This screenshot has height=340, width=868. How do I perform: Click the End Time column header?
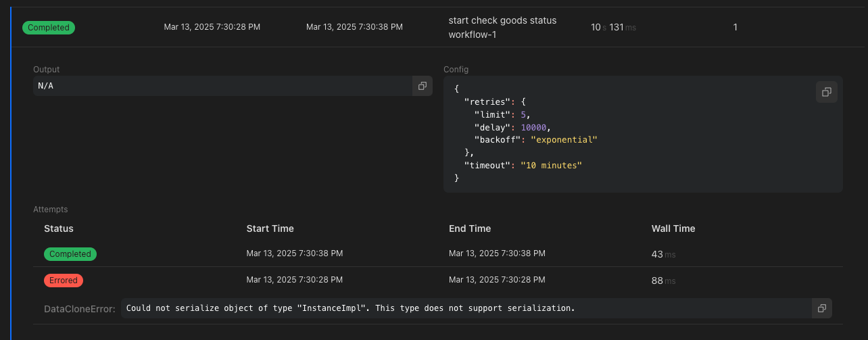pyautogui.click(x=470, y=228)
